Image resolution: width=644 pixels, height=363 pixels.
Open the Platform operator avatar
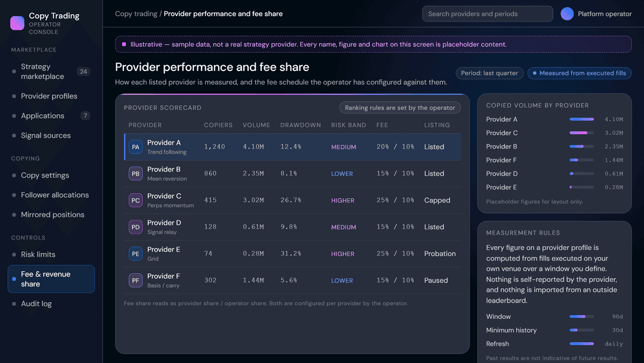[567, 14]
